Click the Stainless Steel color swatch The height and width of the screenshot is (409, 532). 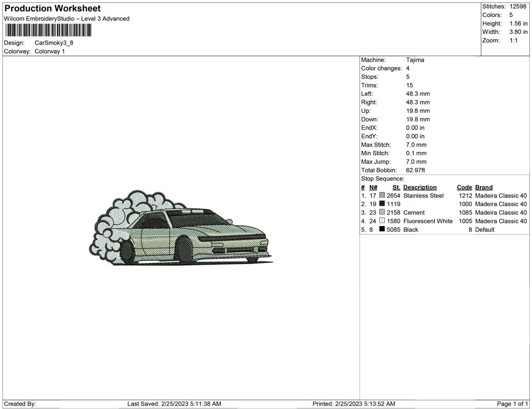point(382,195)
